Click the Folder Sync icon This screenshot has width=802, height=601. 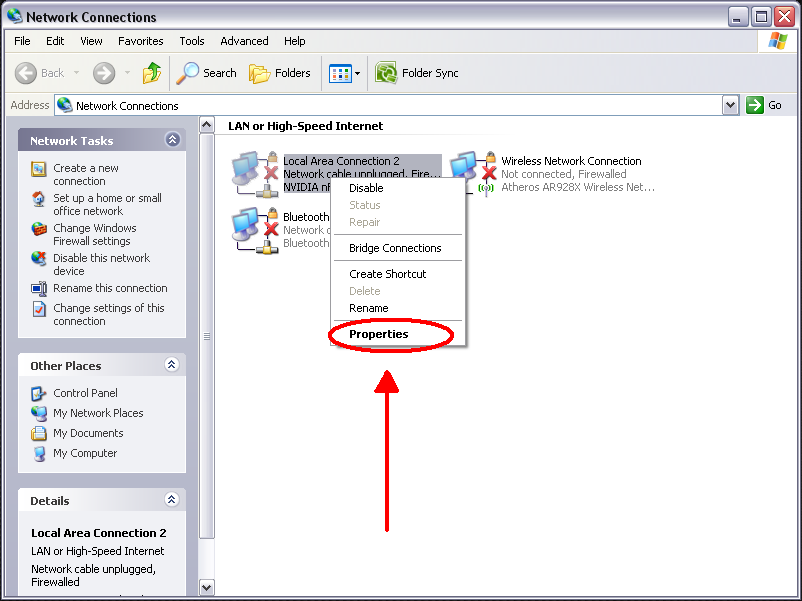pos(386,73)
